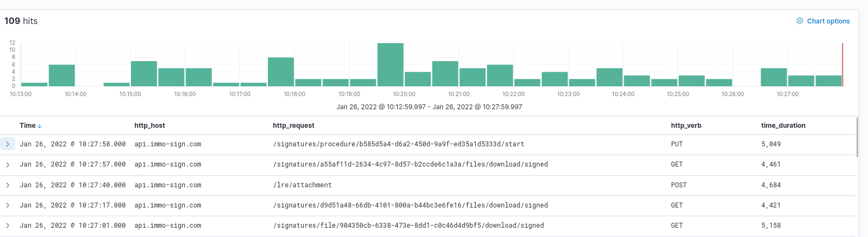The image size is (868, 237).
Task: Select the tallest histogram bar near 10:20:00
Action: (391, 64)
